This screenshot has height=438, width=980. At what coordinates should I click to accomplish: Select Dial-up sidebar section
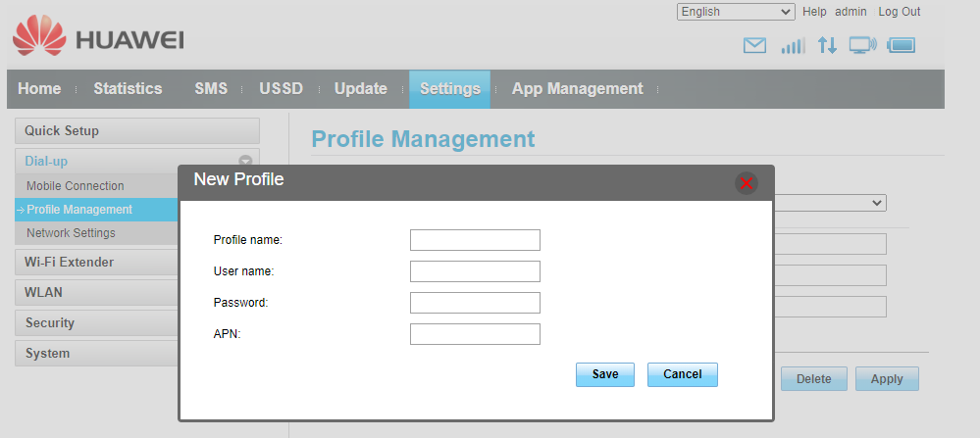(137, 161)
